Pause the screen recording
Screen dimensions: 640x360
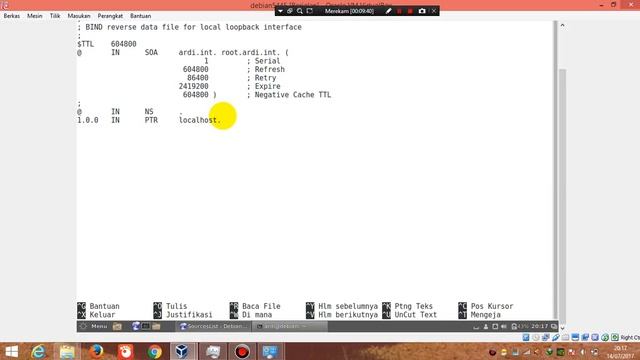[399, 11]
